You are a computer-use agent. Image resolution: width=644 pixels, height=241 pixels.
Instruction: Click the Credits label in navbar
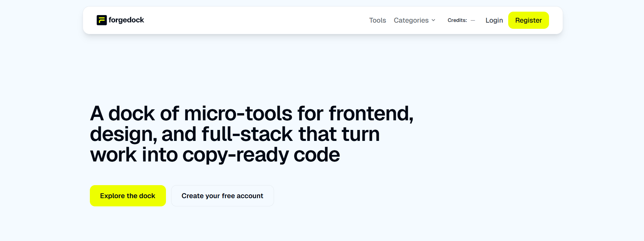pyautogui.click(x=457, y=21)
